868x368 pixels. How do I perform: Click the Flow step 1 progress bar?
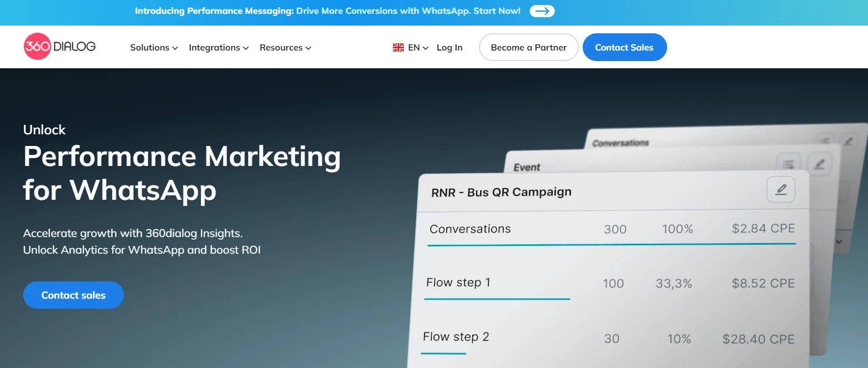click(497, 299)
